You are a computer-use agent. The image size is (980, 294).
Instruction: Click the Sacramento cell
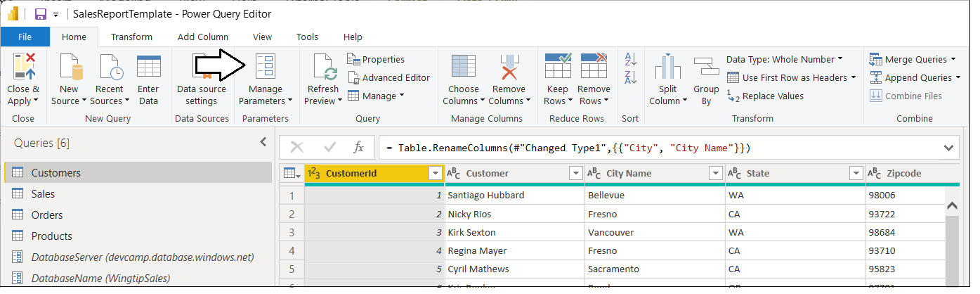[x=655, y=269]
